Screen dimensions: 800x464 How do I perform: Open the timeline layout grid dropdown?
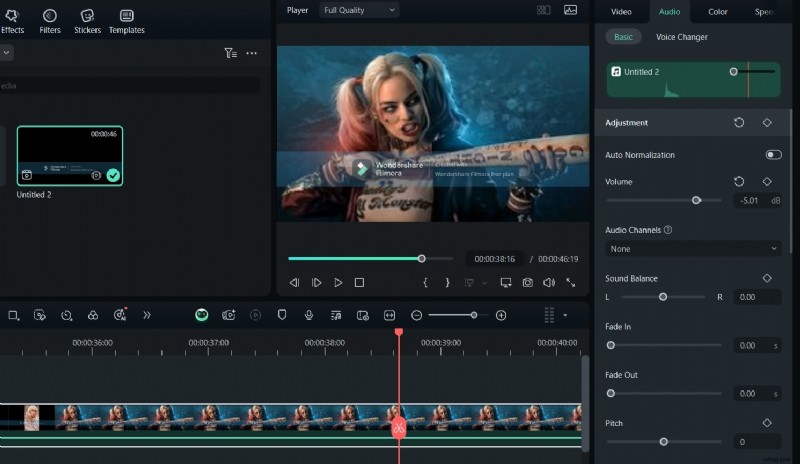(555, 315)
